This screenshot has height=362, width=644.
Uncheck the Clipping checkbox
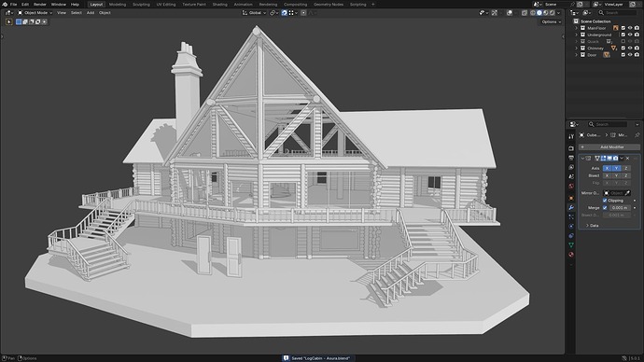(605, 201)
